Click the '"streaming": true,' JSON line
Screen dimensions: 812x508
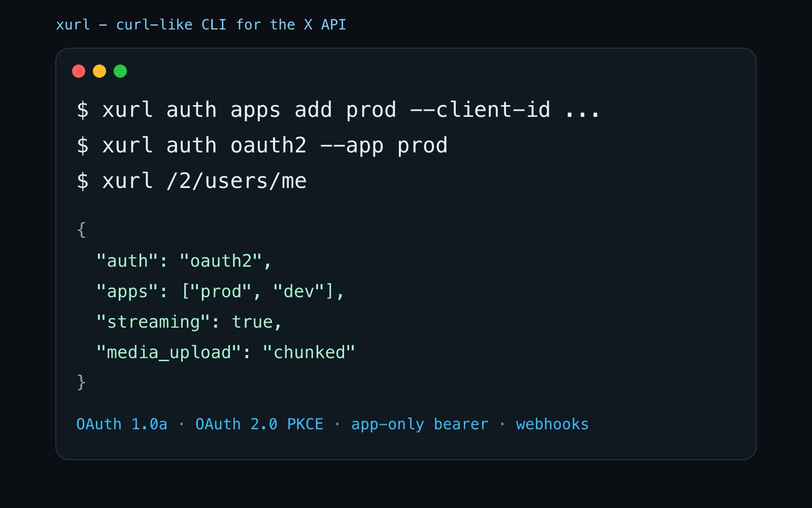[189, 322]
